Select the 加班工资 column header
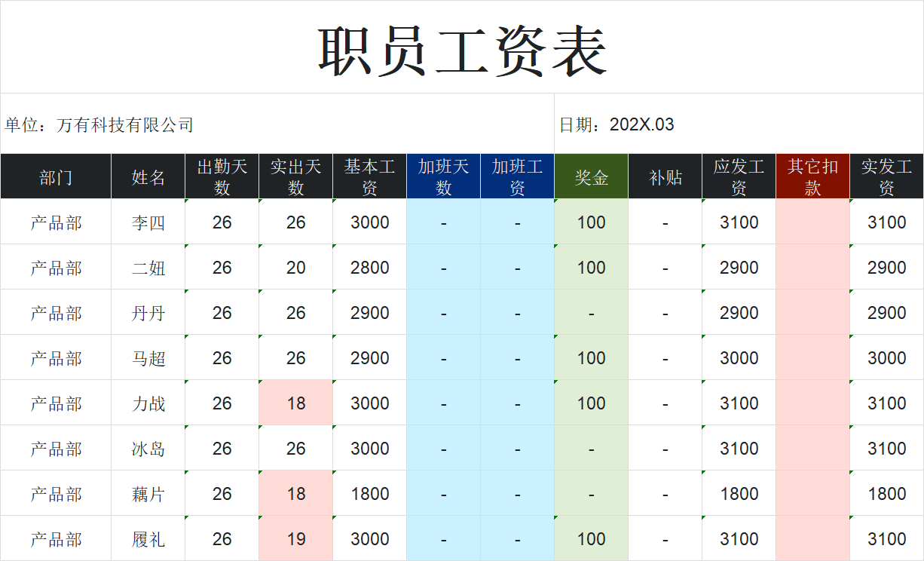 [x=517, y=175]
